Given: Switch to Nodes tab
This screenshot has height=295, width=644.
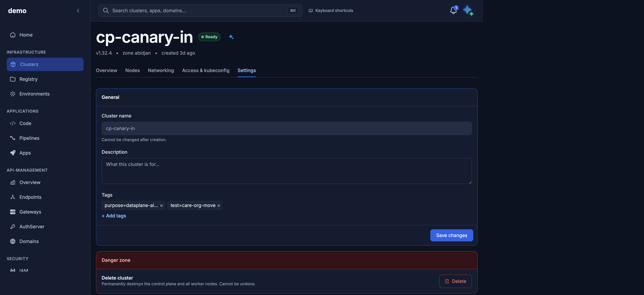Looking at the screenshot, I should 132,70.
